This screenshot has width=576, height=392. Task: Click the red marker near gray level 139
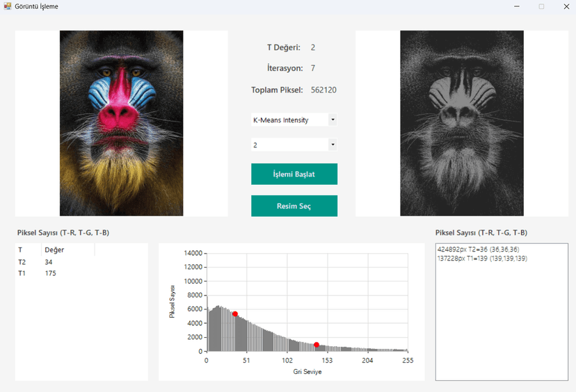(x=317, y=345)
